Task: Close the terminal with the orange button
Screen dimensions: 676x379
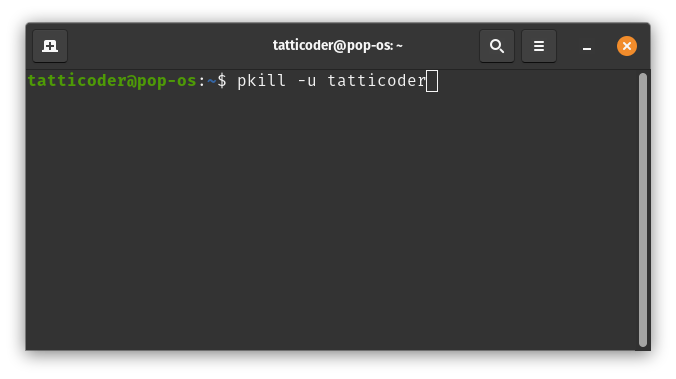Action: [x=627, y=46]
